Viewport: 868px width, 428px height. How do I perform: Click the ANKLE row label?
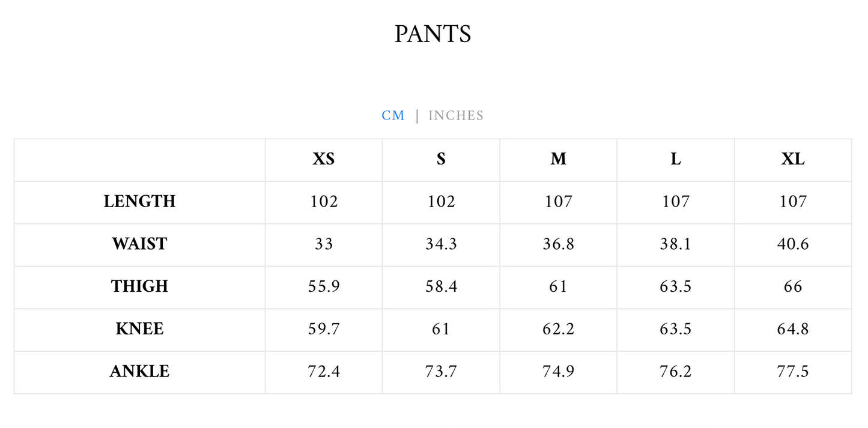[x=140, y=372]
